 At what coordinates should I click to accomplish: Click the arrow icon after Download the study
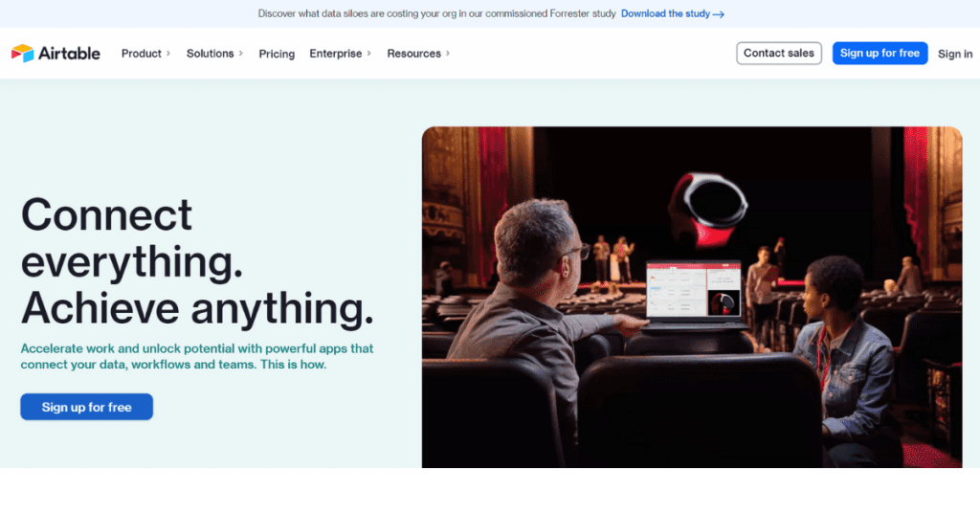coord(719,14)
